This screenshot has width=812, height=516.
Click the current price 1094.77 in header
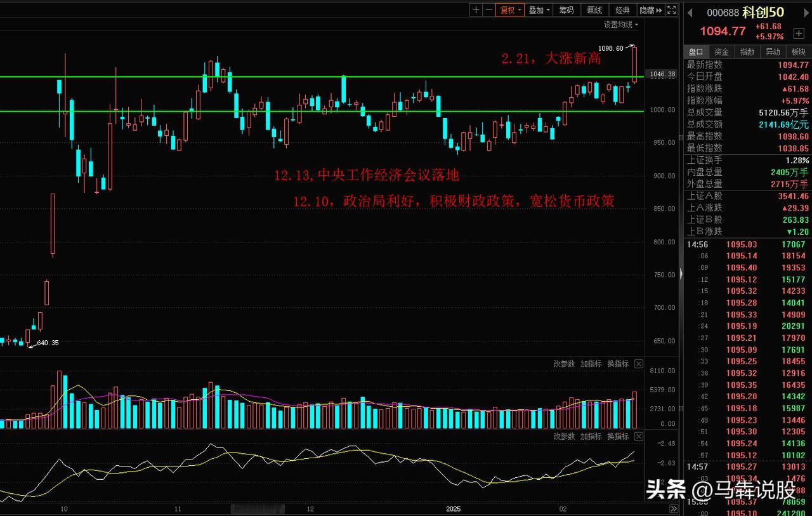pos(723,31)
